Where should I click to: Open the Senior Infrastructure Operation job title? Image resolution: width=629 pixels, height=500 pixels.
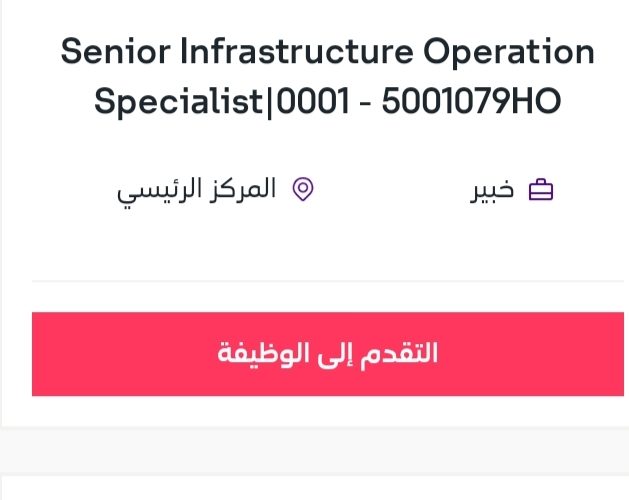pyautogui.click(x=327, y=51)
